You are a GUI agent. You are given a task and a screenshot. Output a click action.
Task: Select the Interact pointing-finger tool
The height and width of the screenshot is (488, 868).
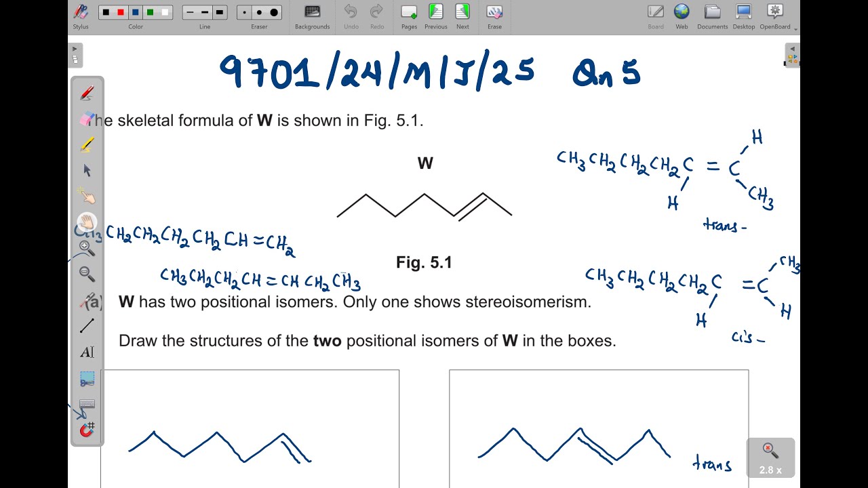87,197
